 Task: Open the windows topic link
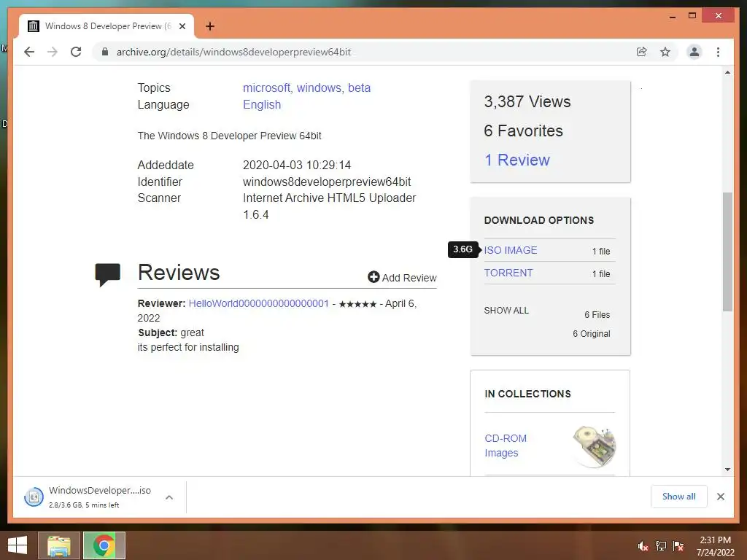(320, 87)
